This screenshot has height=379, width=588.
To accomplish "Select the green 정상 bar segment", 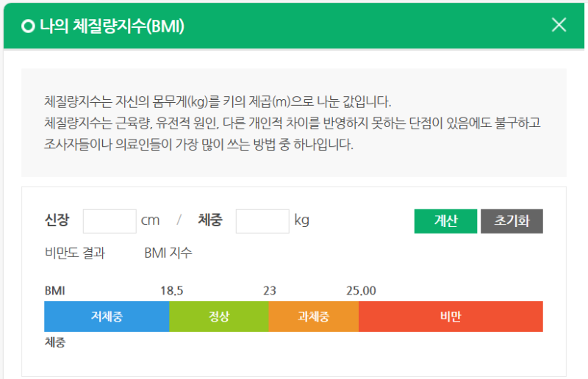I will tap(219, 317).
